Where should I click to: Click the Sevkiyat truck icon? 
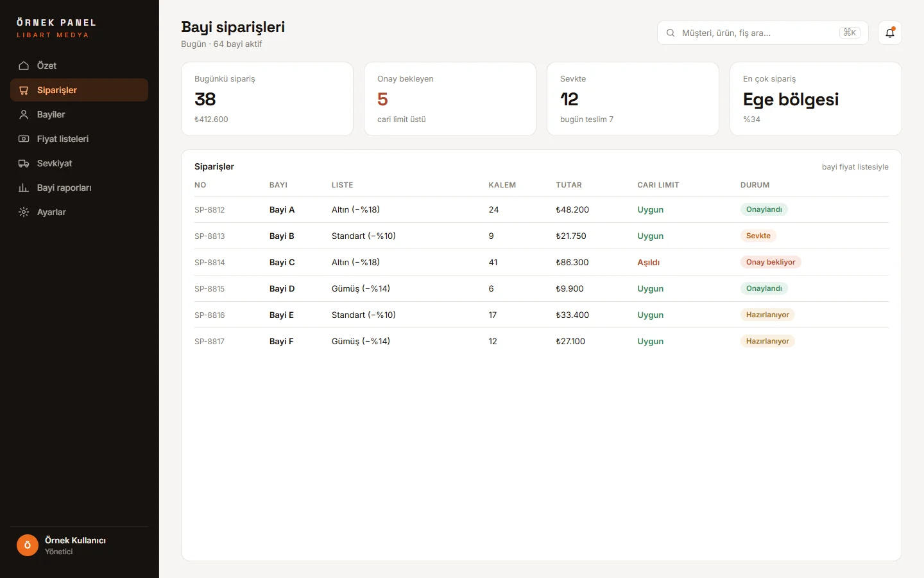[x=24, y=163]
